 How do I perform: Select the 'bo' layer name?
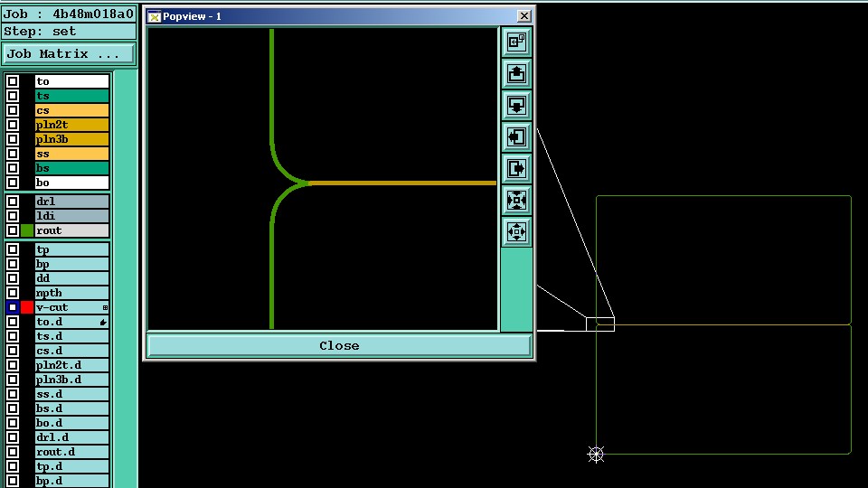point(72,183)
